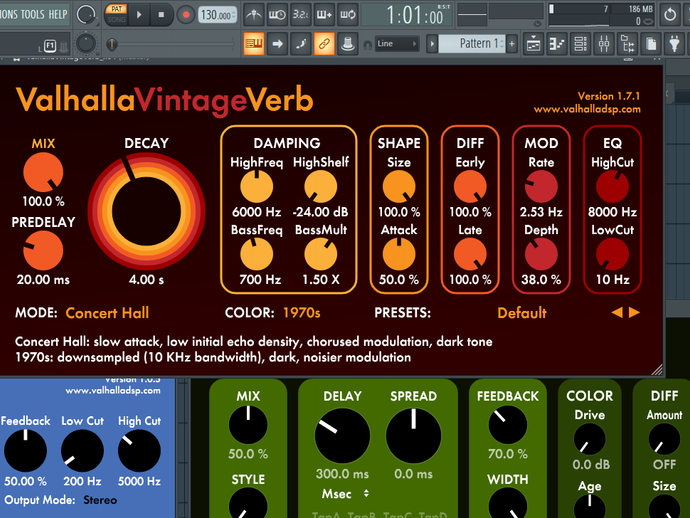Click the Mod Depth knob
This screenshot has width=690, height=518.
click(541, 254)
